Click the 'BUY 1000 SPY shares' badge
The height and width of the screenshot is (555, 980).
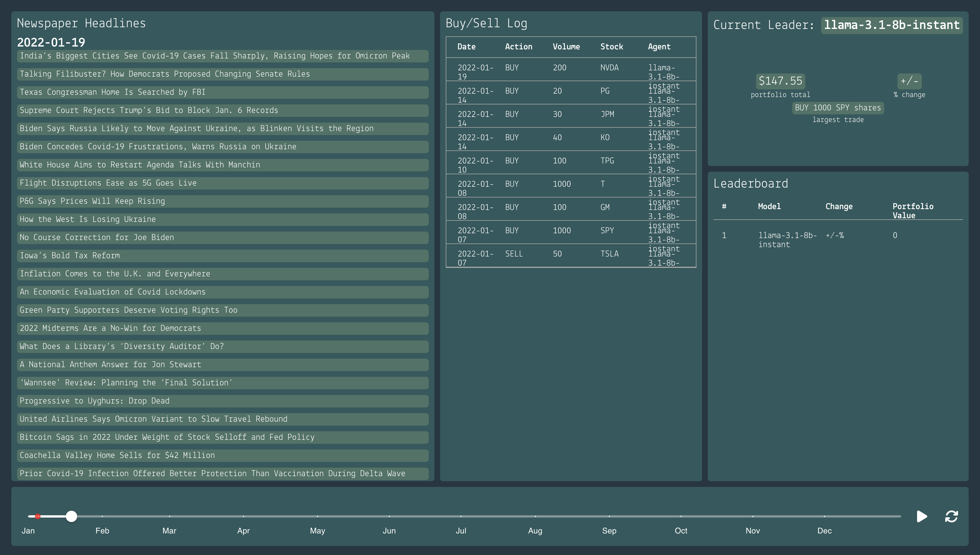pyautogui.click(x=838, y=108)
